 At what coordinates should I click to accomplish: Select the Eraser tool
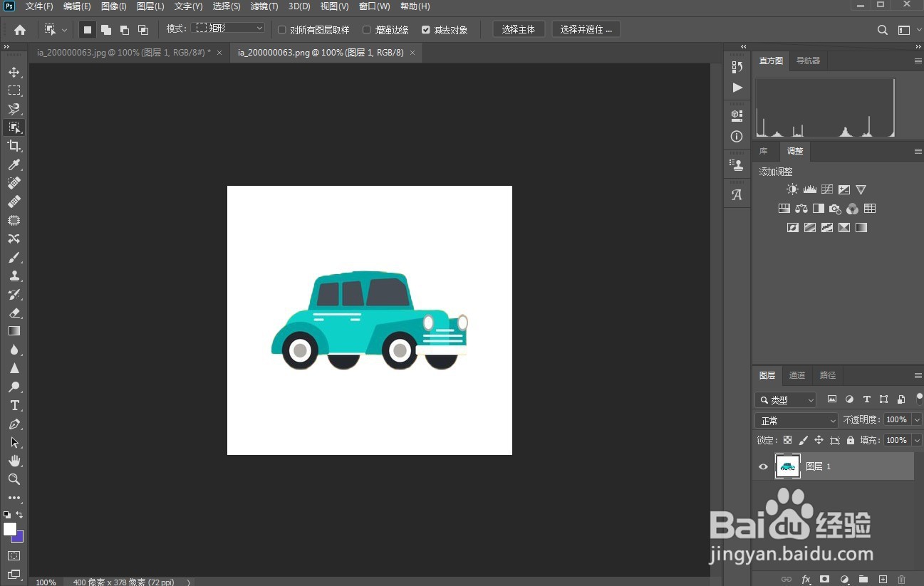point(14,313)
